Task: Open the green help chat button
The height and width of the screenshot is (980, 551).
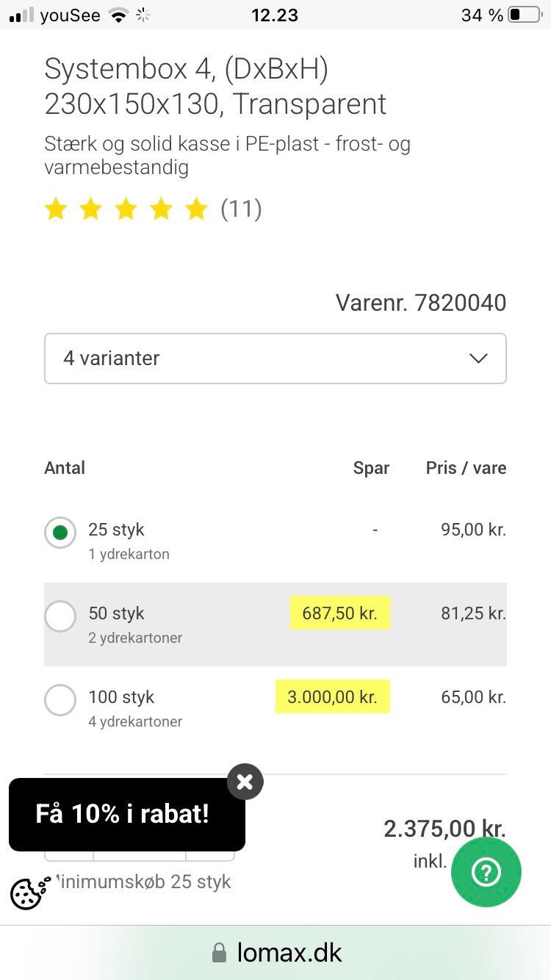Action: [x=486, y=872]
